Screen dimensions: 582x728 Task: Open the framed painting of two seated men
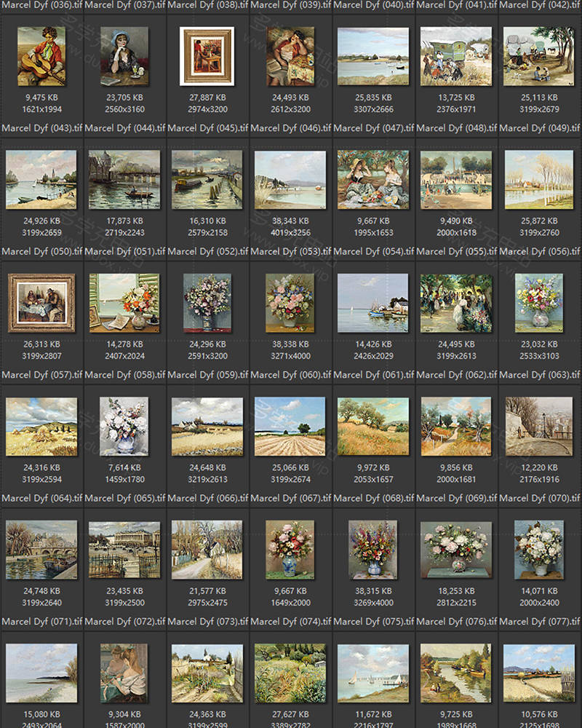41,303
